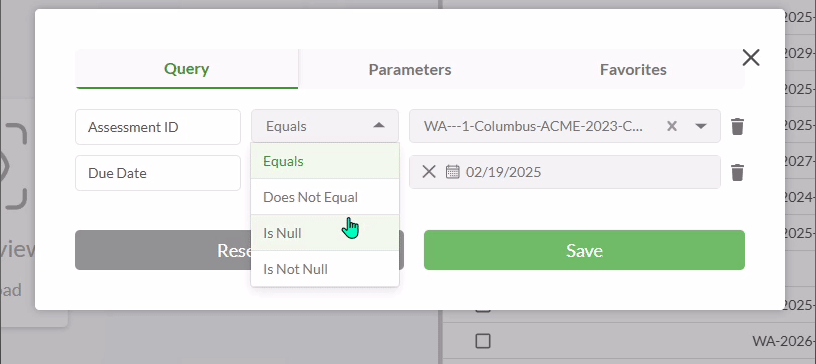Delete the Assessment ID filter row
The image size is (816, 364).
coord(737,127)
